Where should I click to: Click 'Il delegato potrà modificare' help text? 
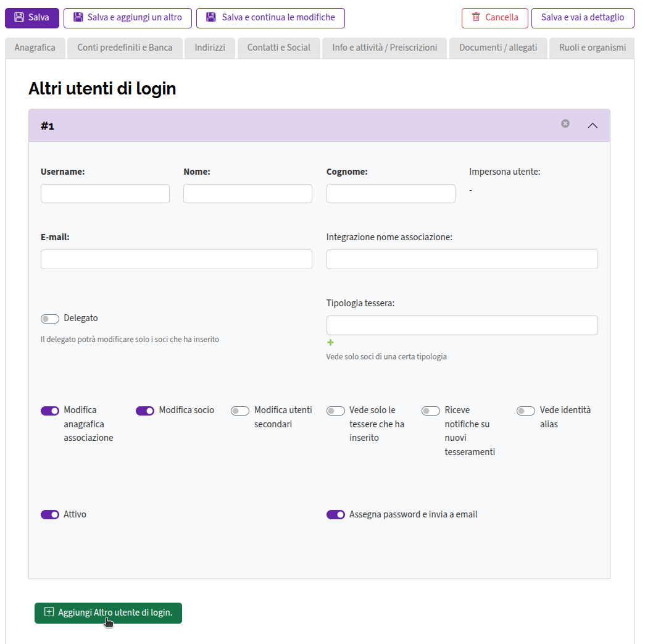tap(130, 340)
